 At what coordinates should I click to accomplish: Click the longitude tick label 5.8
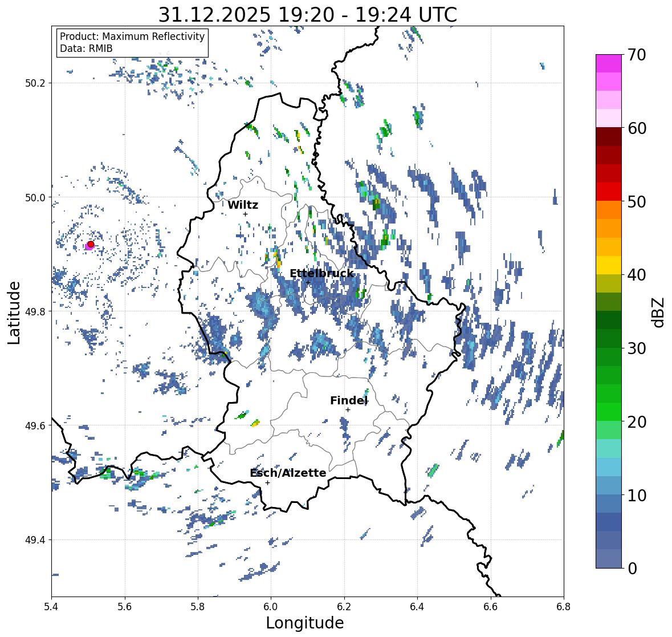pyautogui.click(x=198, y=607)
